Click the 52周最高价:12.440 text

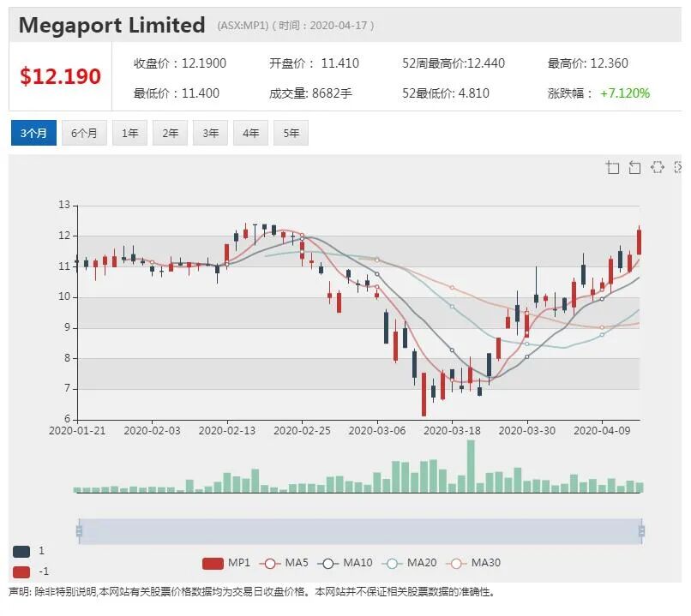pyautogui.click(x=454, y=63)
